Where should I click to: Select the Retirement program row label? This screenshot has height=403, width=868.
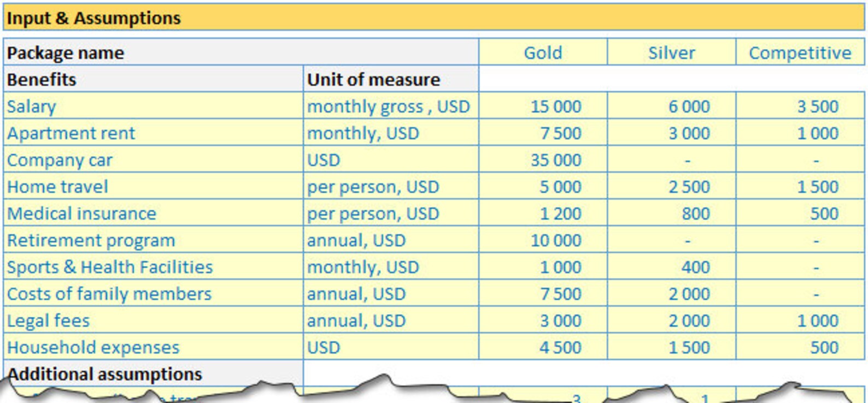[153, 240]
